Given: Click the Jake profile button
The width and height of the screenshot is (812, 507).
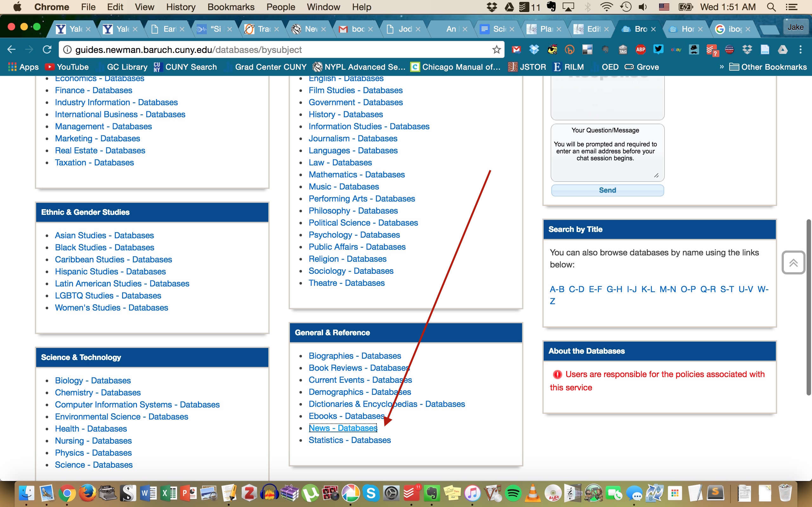Looking at the screenshot, I should [795, 28].
